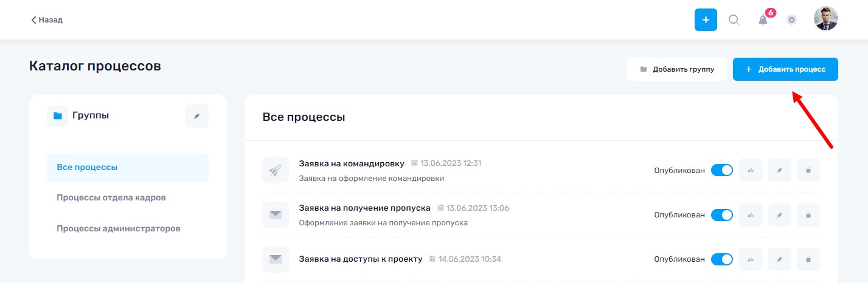Image resolution: width=868 pixels, height=283 pixels.
Task: Edit the Заявка на получение пропуска process
Action: [x=780, y=215]
